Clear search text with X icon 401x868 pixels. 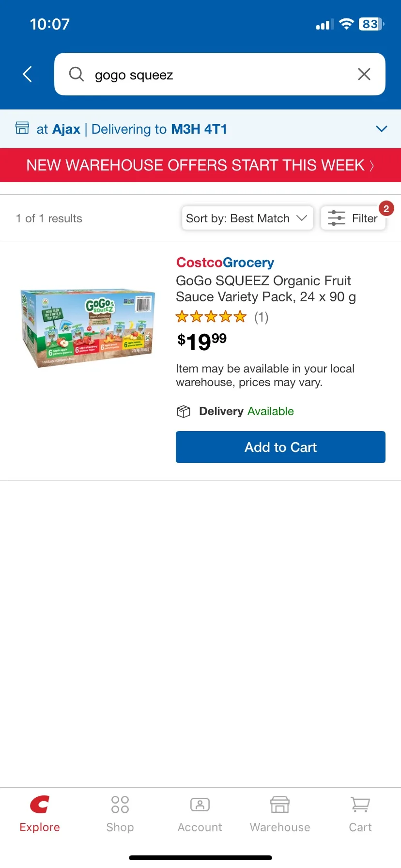tap(364, 74)
